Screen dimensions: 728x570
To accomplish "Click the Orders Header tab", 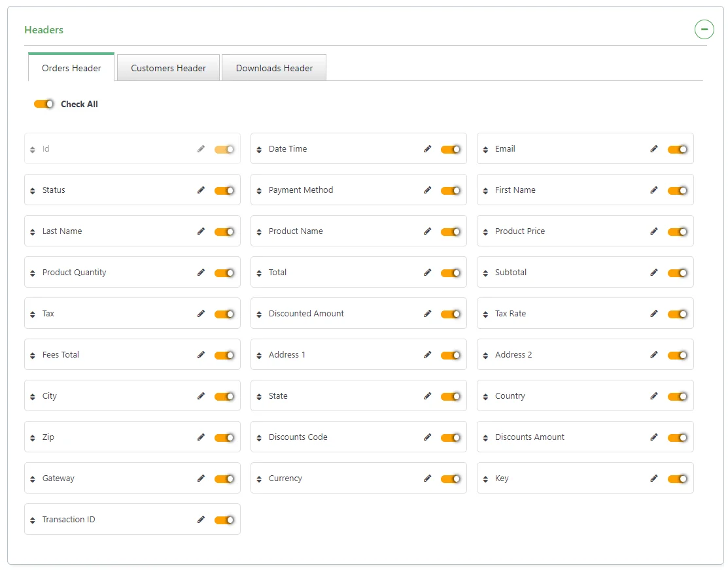I will (x=71, y=68).
